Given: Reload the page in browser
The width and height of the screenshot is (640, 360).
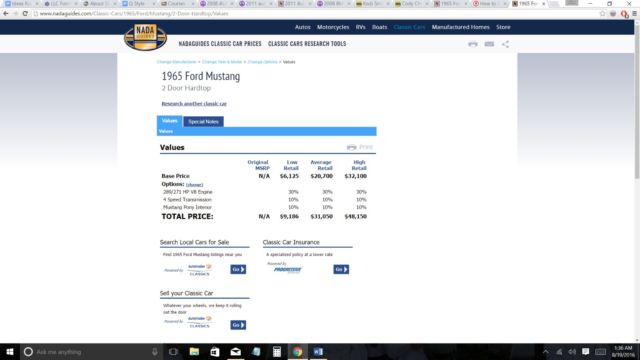Looking at the screenshot, I should 25,13.
